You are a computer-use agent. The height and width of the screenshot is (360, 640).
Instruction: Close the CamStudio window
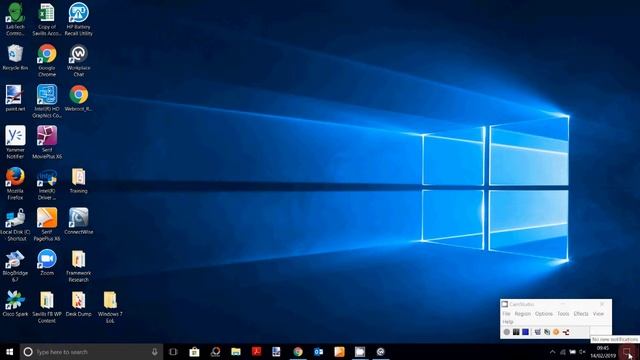point(602,304)
